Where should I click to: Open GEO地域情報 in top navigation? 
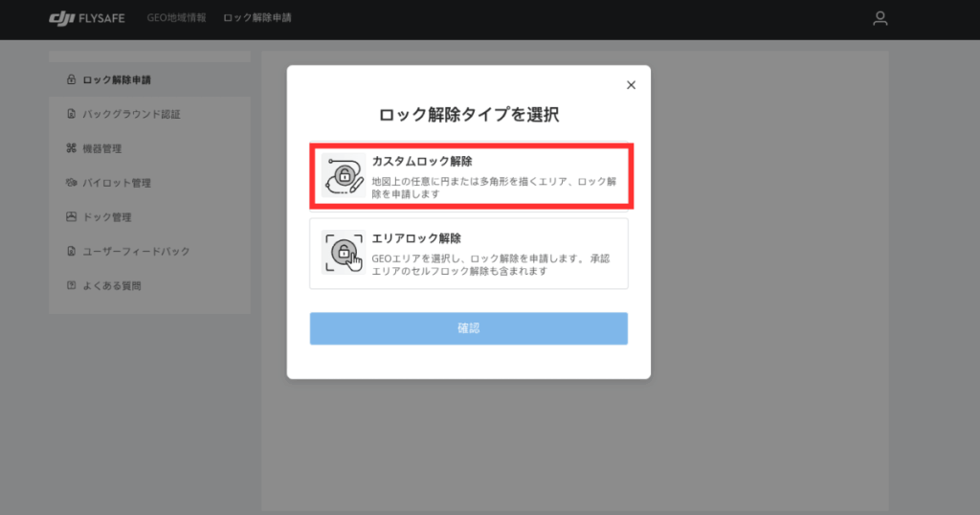pos(177,18)
